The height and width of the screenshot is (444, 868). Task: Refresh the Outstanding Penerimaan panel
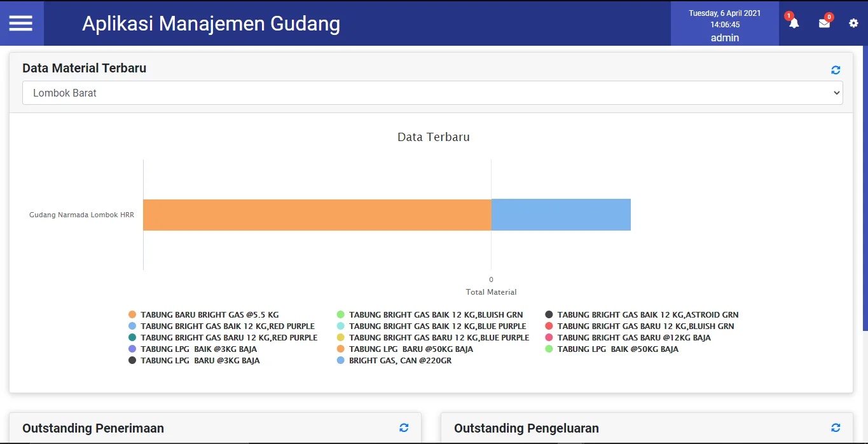point(404,427)
